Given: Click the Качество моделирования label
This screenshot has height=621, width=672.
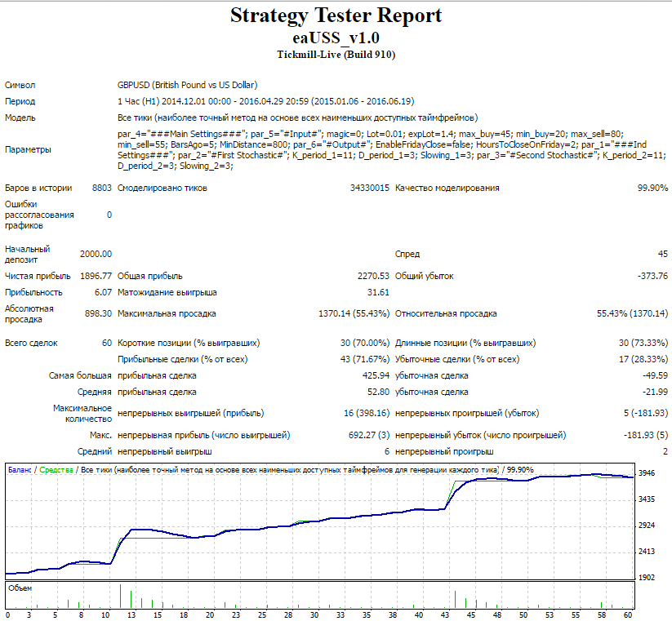Looking at the screenshot, I should [447, 188].
